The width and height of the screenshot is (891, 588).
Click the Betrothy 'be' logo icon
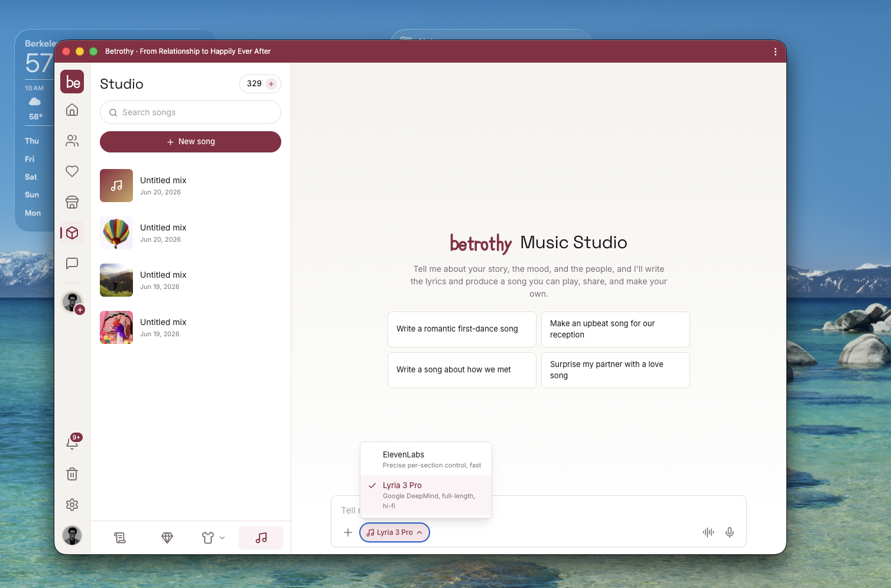[72, 82]
